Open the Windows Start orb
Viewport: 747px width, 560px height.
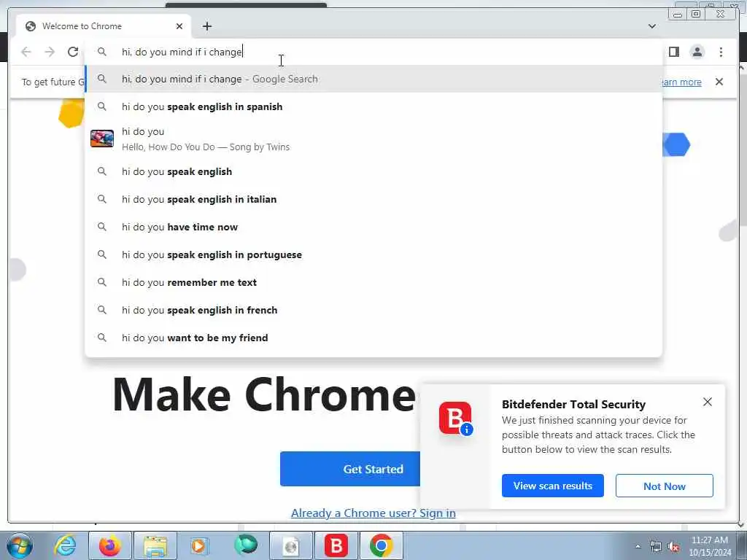click(x=20, y=545)
